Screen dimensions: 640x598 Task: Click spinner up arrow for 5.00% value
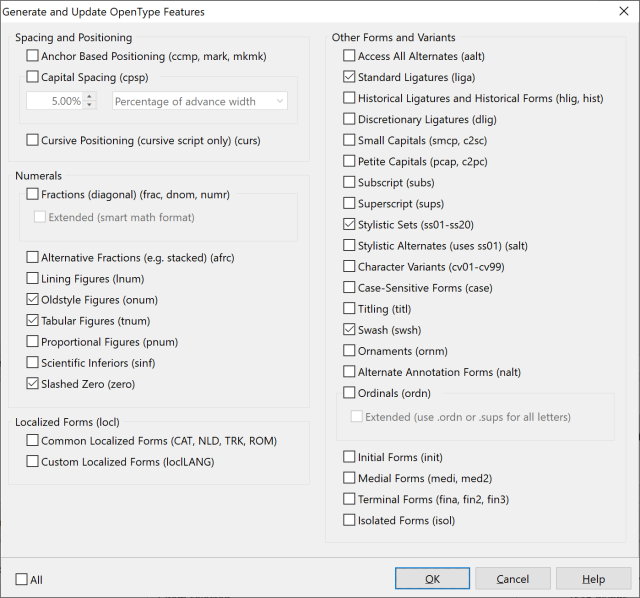90,97
